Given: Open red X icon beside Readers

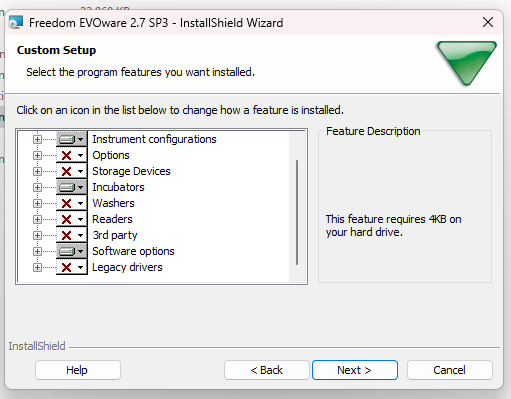Looking at the screenshot, I should point(72,219).
